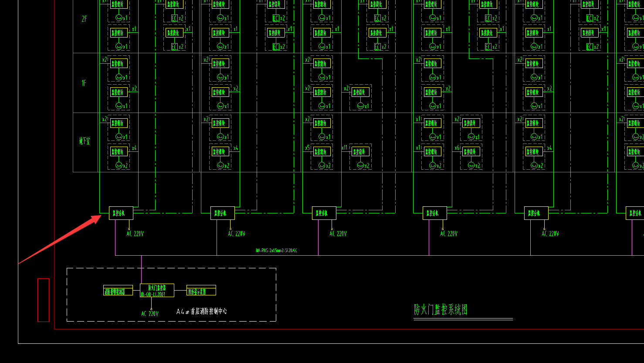Click the x5 quantity label
The image size is (644, 363).
coord(307,148)
